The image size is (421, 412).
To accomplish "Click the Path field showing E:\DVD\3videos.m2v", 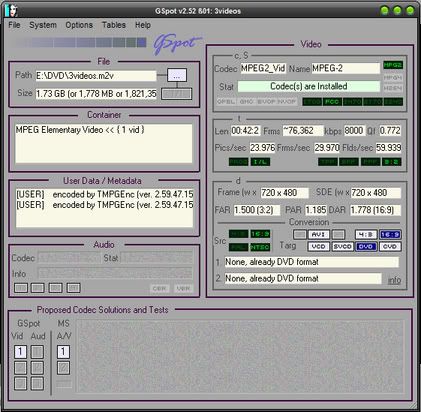I will [x=96, y=76].
